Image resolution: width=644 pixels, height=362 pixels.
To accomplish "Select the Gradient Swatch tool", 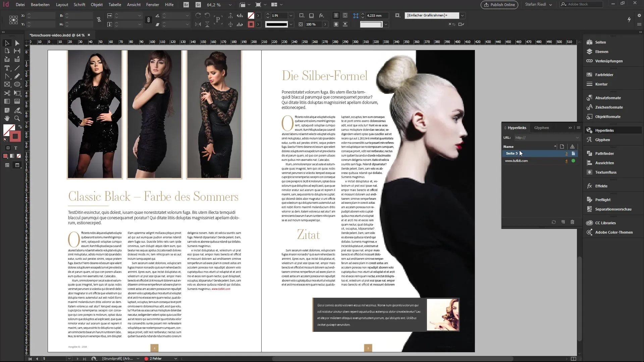I will tap(7, 101).
